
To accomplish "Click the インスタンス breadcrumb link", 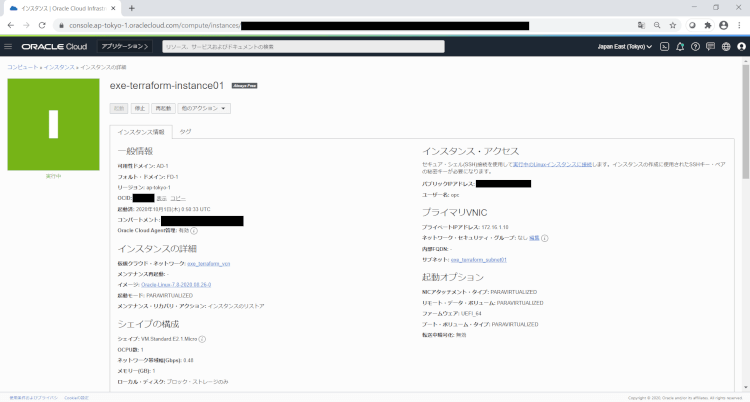I will pos(59,67).
